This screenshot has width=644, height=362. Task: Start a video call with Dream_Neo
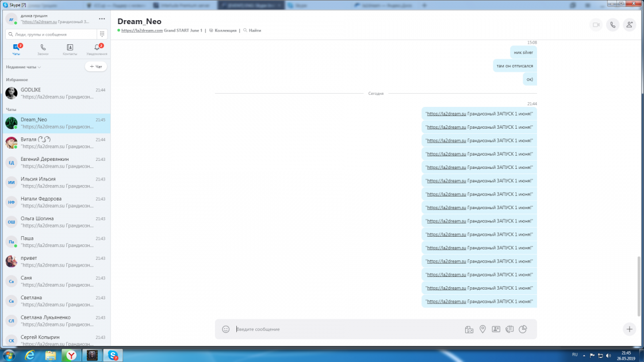click(596, 25)
